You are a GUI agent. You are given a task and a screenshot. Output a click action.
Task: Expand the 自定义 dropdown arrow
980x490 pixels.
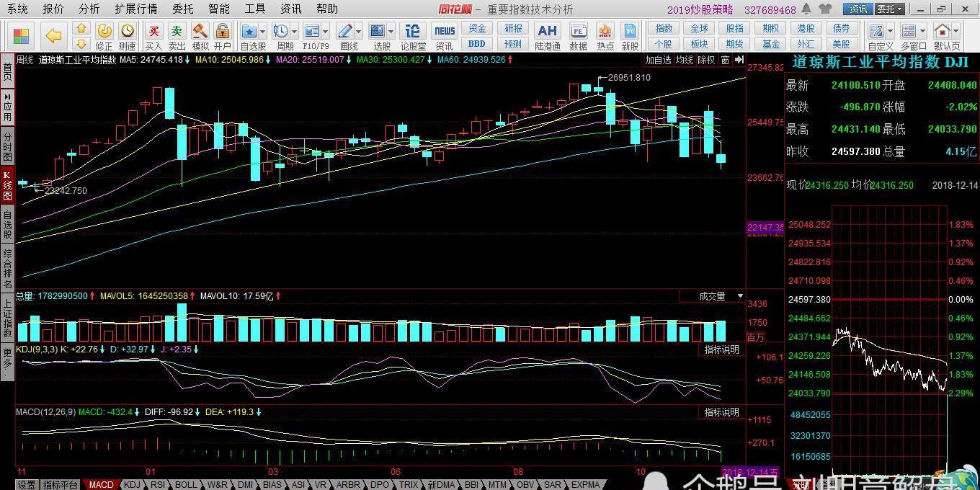(891, 32)
